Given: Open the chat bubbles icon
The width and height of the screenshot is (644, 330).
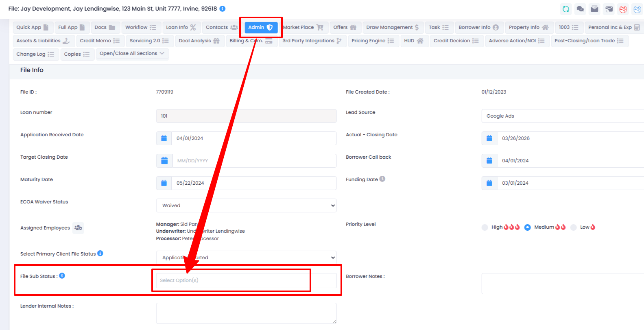Looking at the screenshot, I should click(580, 9).
